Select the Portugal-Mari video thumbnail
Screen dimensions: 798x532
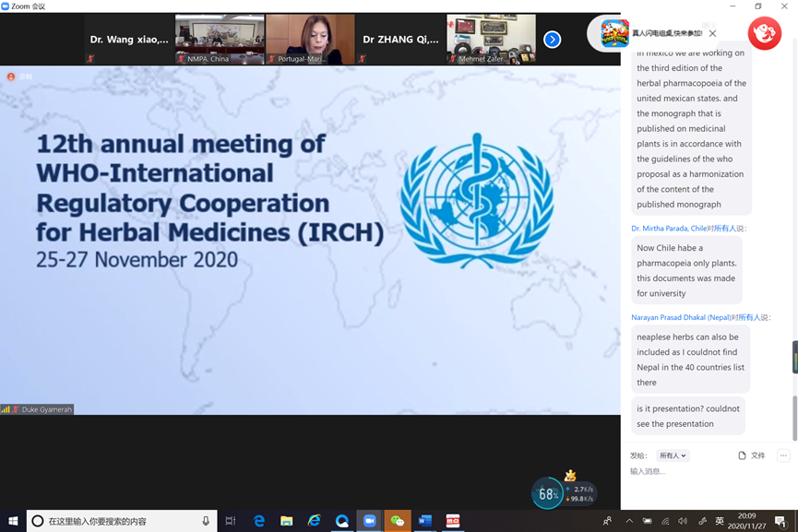[x=311, y=39]
